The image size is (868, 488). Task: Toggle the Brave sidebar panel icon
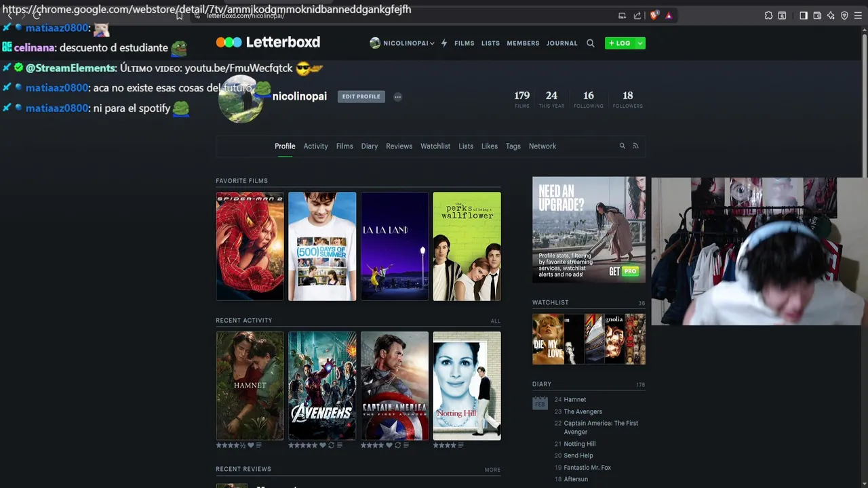(x=804, y=16)
